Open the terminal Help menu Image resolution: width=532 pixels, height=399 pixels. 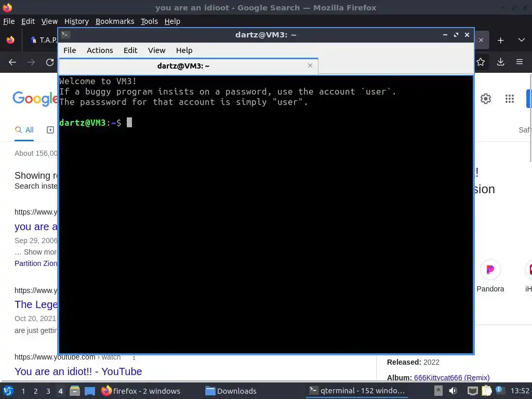point(184,50)
